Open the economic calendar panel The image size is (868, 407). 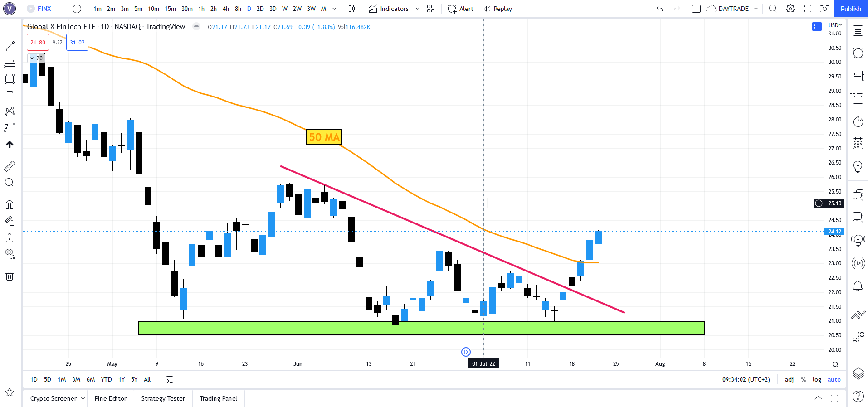point(858,144)
